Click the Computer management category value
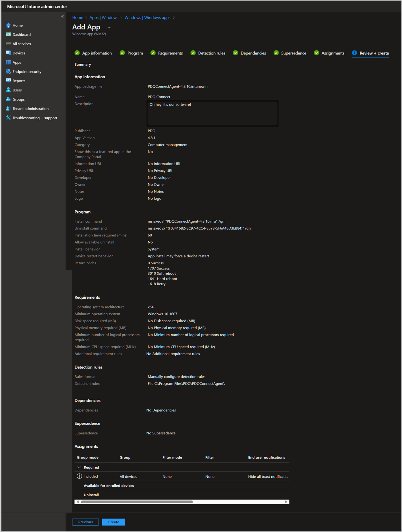The height and width of the screenshot is (532, 402). tap(167, 145)
